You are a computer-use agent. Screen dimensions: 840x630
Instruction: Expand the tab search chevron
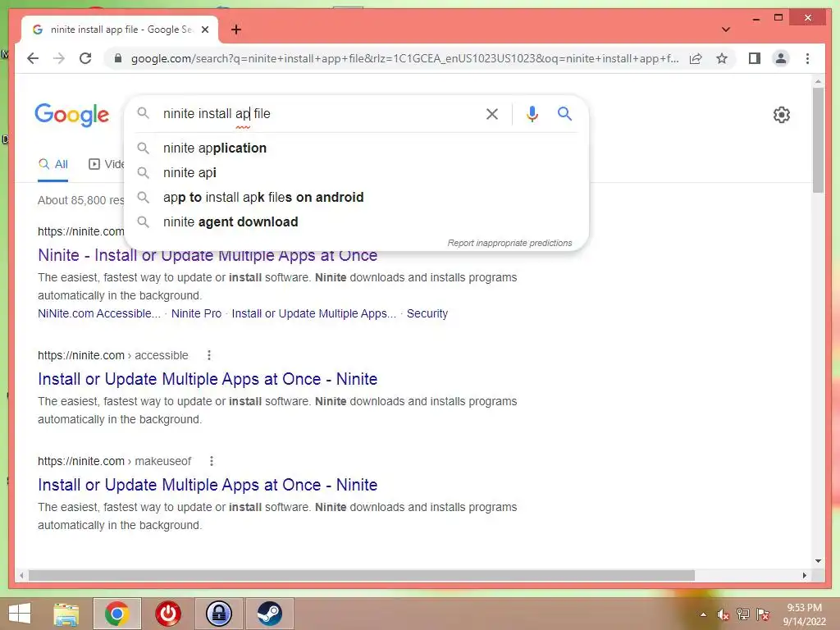point(725,30)
